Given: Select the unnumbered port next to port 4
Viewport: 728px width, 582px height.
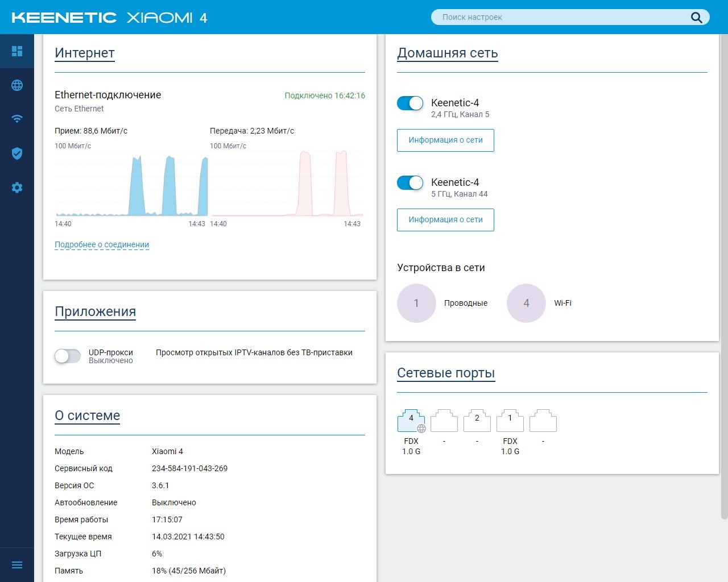Looking at the screenshot, I should (444, 421).
